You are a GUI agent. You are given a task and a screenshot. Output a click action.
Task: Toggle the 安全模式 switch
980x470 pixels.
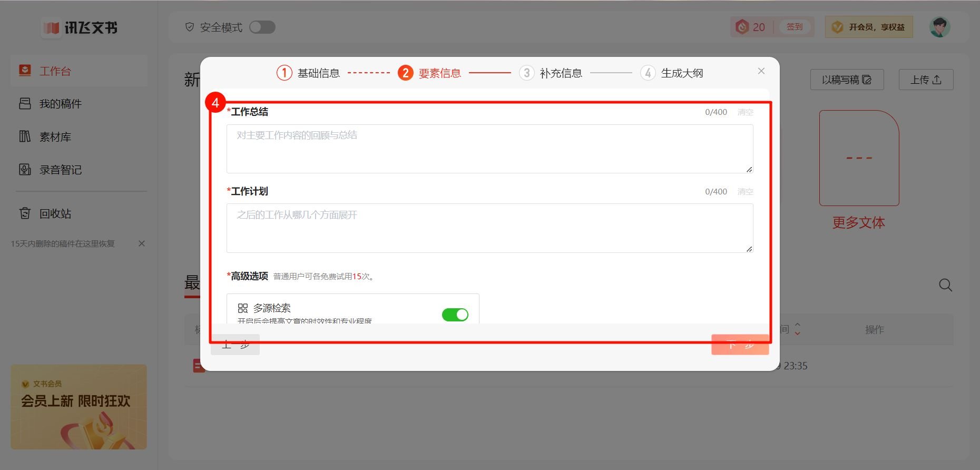click(x=262, y=27)
